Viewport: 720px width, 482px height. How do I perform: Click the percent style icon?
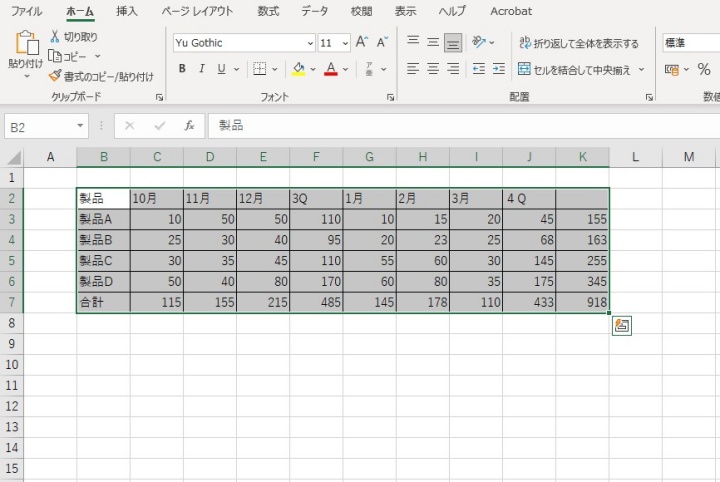tap(703, 69)
